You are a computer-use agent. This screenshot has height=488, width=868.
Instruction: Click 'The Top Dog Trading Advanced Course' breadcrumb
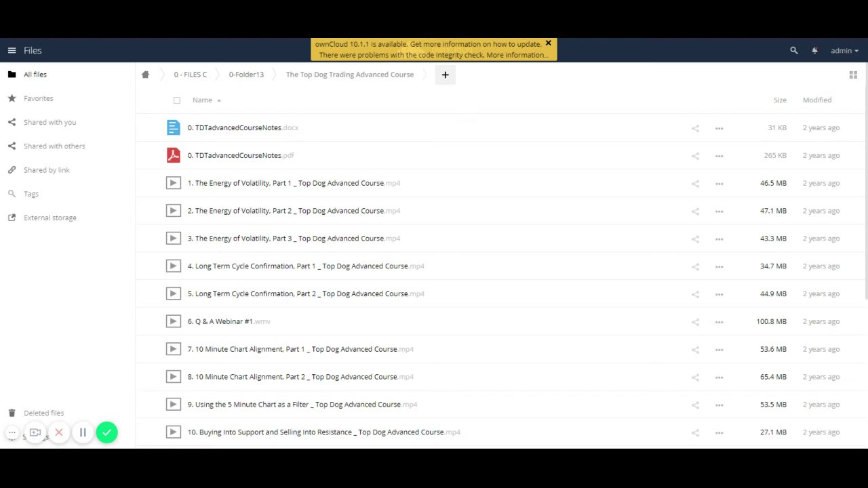(350, 75)
